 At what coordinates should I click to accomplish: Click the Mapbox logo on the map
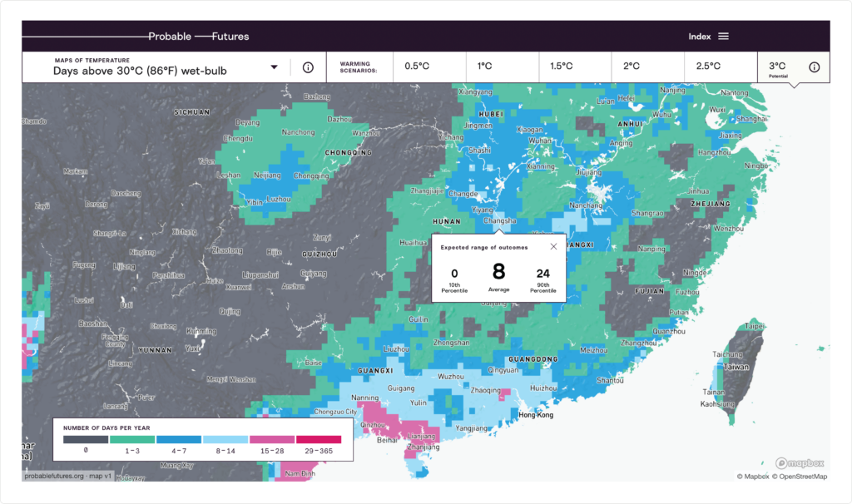click(800, 462)
